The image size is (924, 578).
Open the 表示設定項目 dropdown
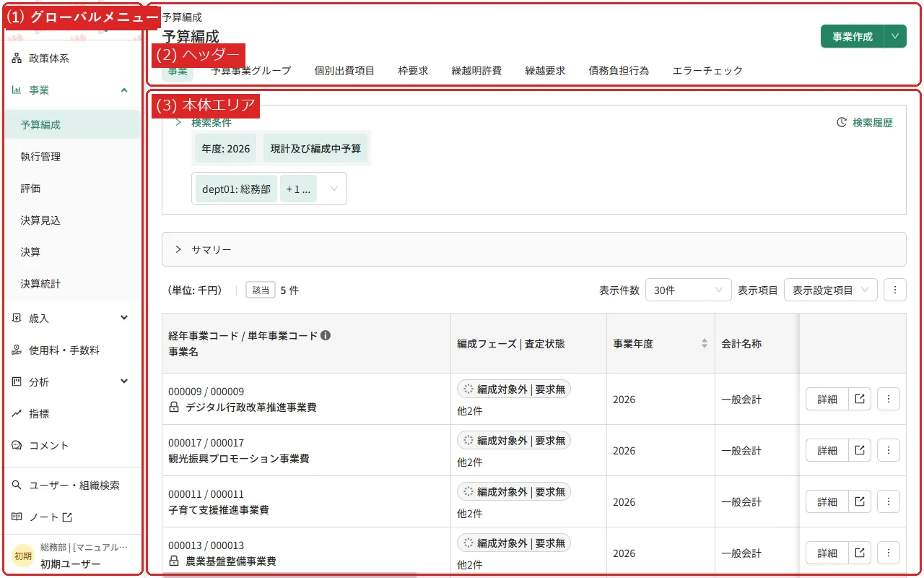(x=831, y=290)
